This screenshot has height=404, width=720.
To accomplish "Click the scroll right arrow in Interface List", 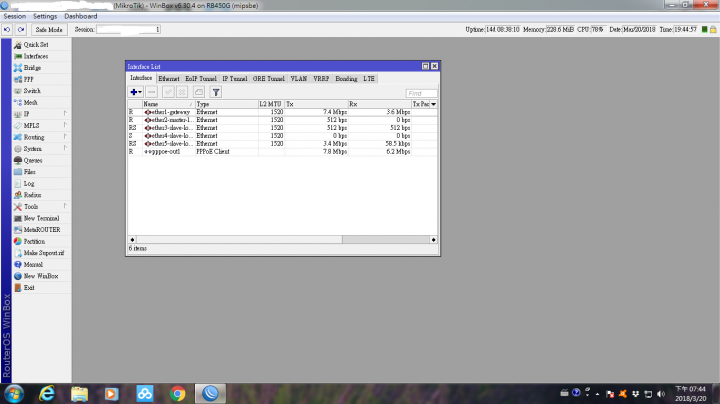I will [x=433, y=240].
